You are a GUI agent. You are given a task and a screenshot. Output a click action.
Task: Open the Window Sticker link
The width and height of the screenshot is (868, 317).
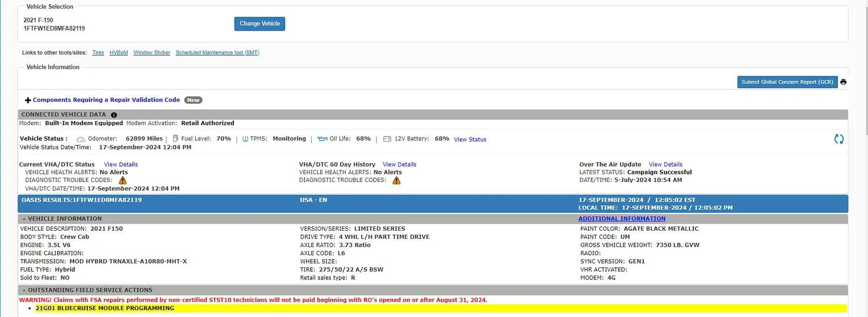tap(152, 53)
